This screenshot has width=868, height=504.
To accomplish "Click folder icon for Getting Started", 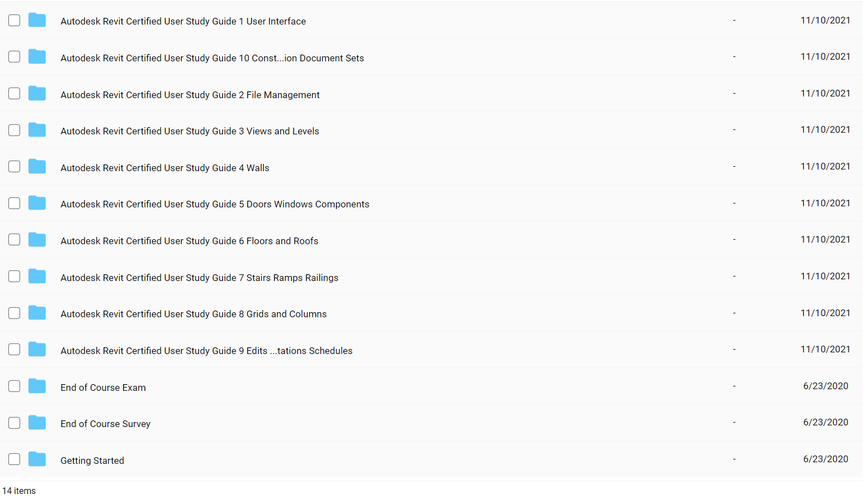I will point(37,459).
